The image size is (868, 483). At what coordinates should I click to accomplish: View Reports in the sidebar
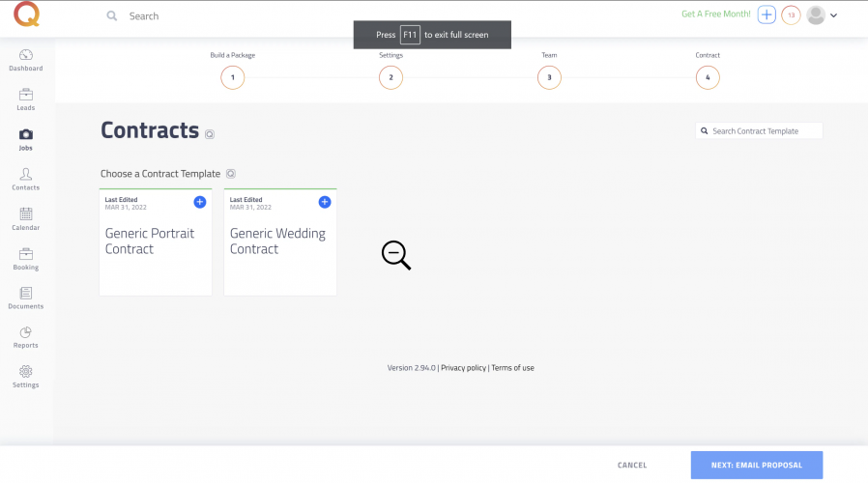point(26,336)
